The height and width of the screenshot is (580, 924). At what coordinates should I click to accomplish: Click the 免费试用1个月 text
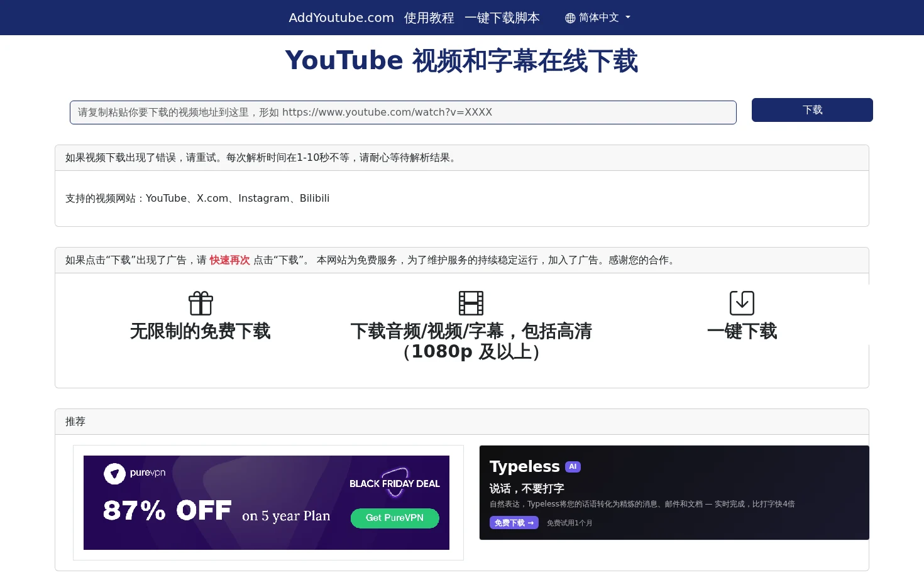point(569,523)
